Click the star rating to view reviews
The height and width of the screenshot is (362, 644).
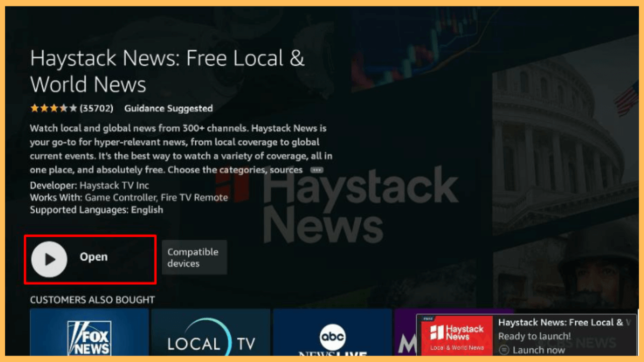pyautogui.click(x=53, y=108)
